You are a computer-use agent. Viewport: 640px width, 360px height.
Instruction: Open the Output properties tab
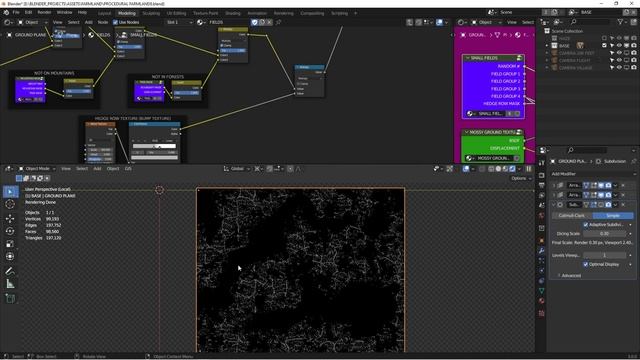click(542, 185)
